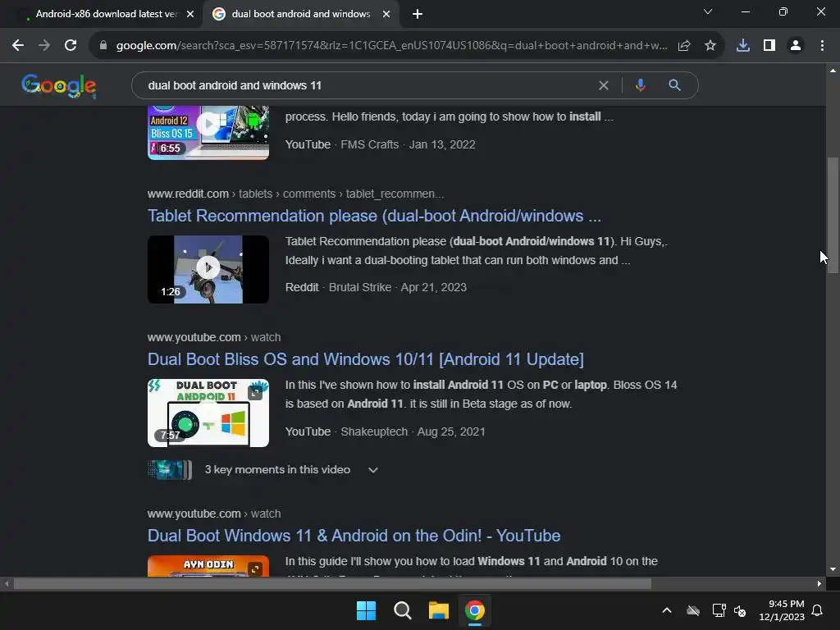
Task: Open the notifications bell
Action: (818, 610)
